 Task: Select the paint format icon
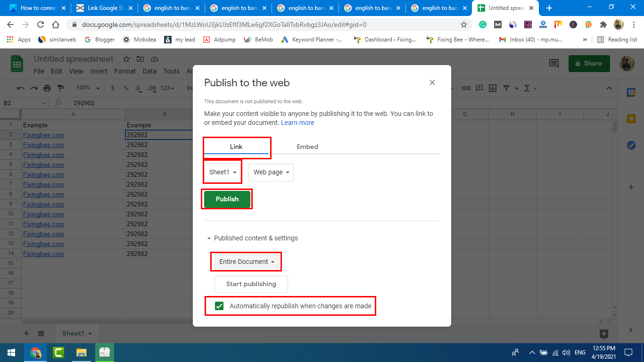coord(60,88)
